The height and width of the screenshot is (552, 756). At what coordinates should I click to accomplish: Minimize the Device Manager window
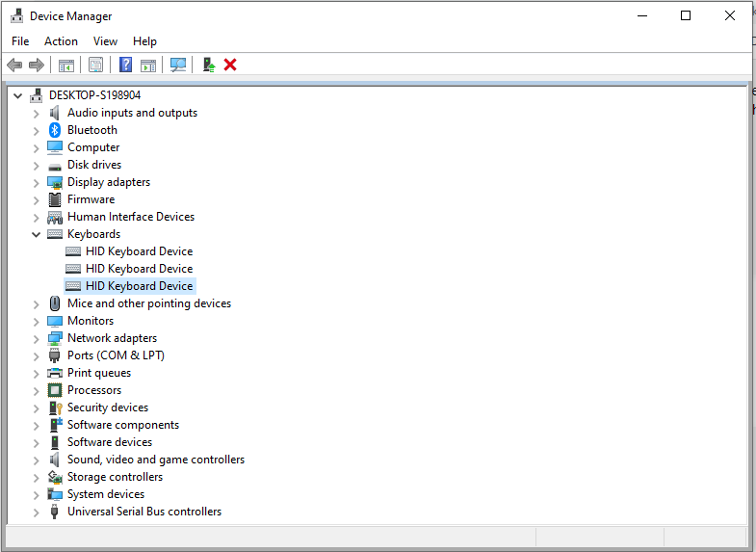642,16
